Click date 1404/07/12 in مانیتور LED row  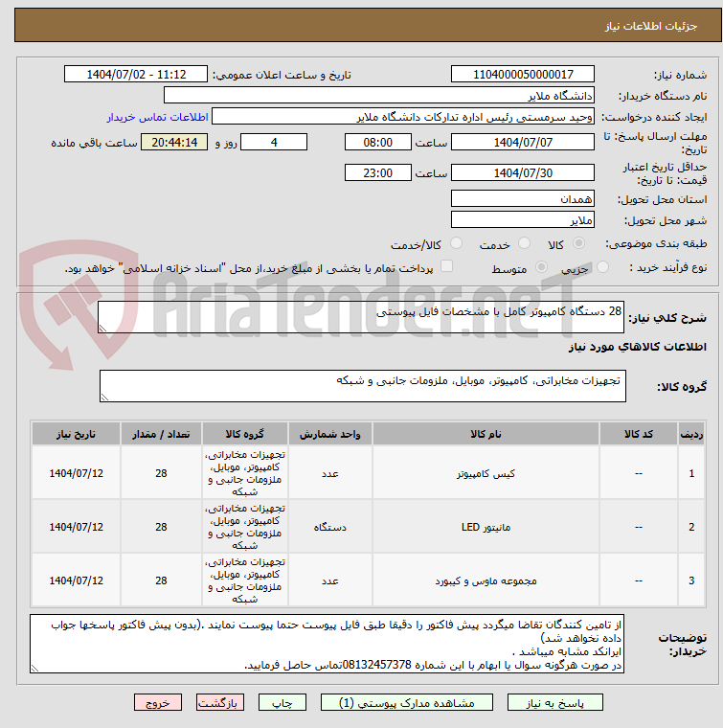coord(76,527)
